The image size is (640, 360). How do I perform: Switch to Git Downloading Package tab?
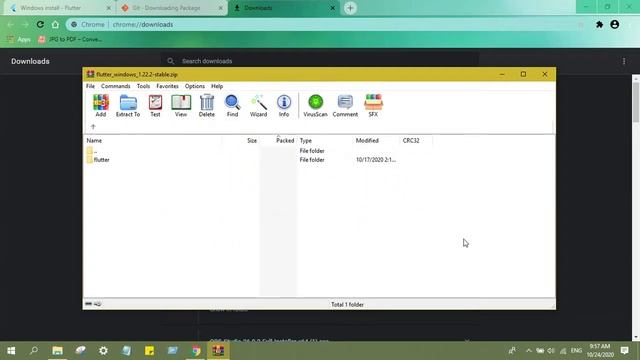pos(171,8)
